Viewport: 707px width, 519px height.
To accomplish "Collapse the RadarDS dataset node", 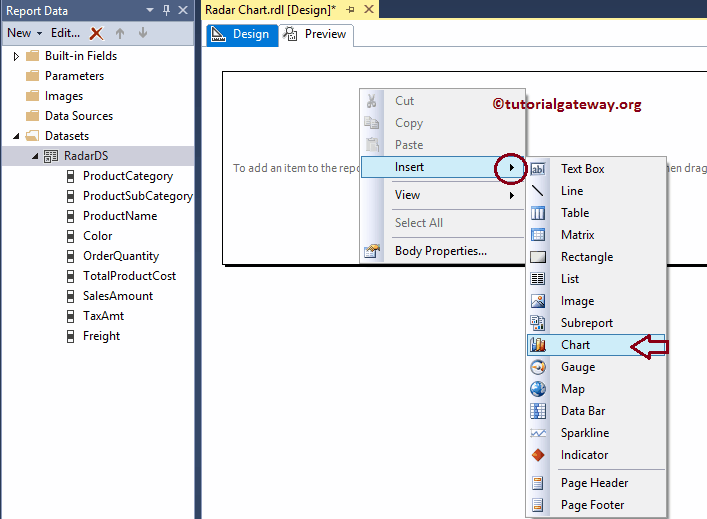I will tap(35, 156).
